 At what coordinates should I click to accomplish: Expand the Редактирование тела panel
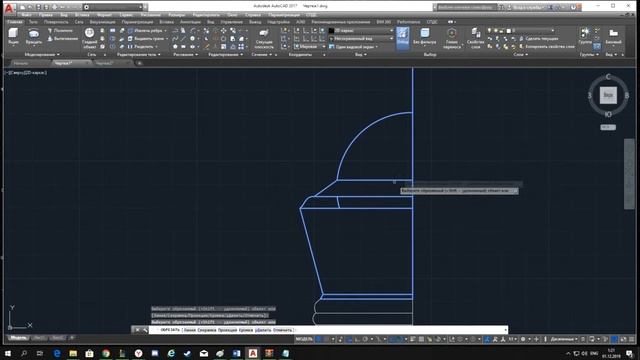pyautogui.click(x=138, y=54)
